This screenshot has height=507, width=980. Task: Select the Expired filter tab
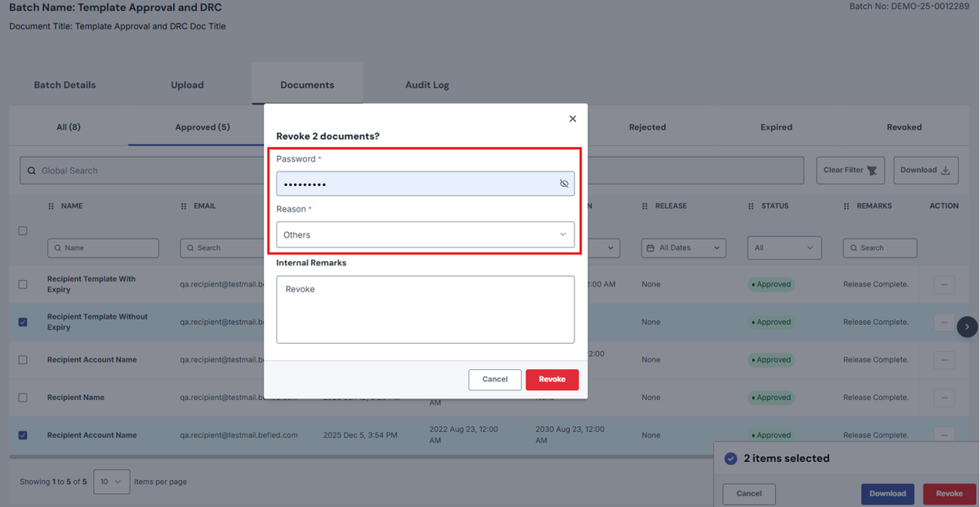(776, 127)
